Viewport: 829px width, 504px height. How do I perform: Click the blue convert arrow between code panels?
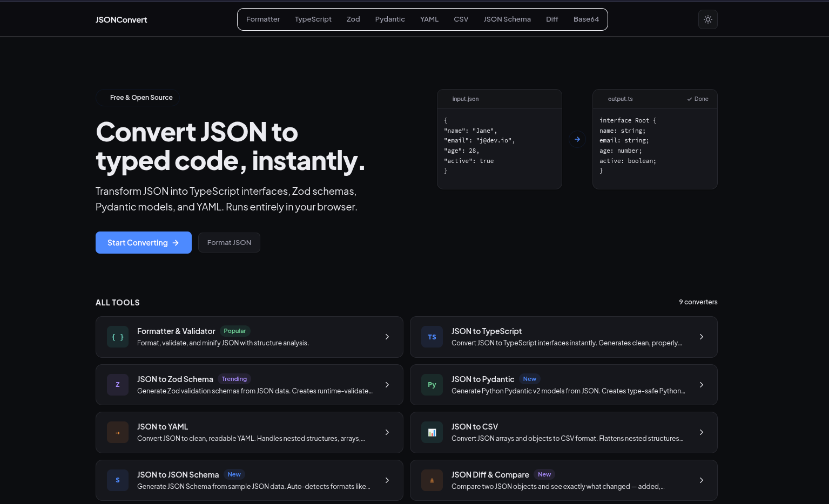577,139
